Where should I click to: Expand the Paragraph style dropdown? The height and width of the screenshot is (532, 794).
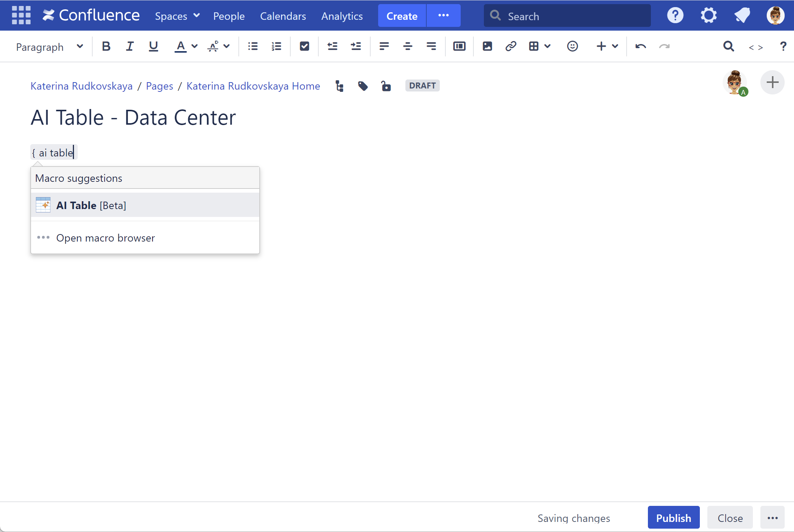[x=49, y=47]
